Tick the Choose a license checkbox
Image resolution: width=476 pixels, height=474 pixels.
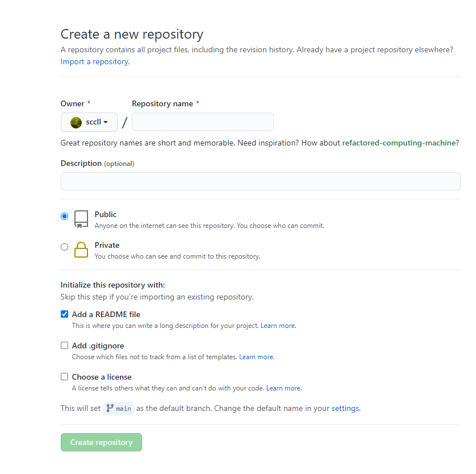tap(64, 377)
